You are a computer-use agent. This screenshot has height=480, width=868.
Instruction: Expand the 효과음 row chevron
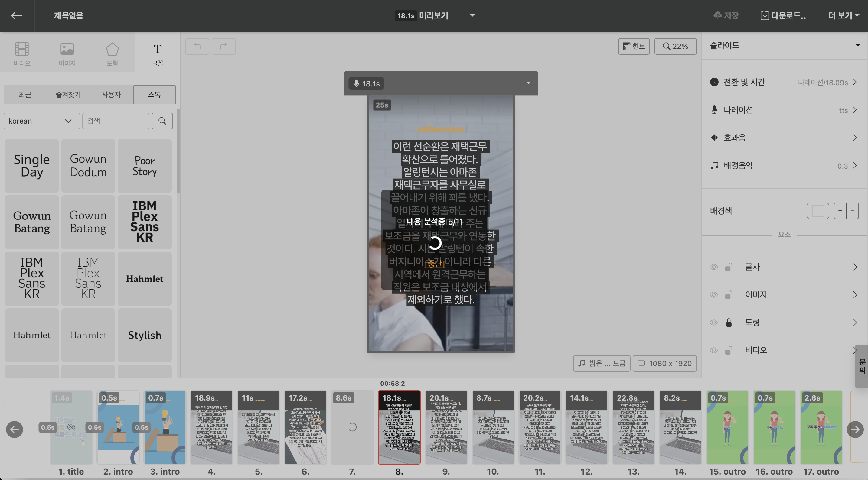tap(855, 138)
